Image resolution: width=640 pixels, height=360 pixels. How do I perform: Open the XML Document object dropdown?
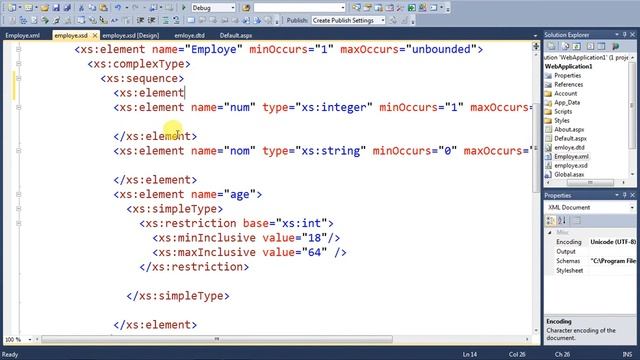632,208
